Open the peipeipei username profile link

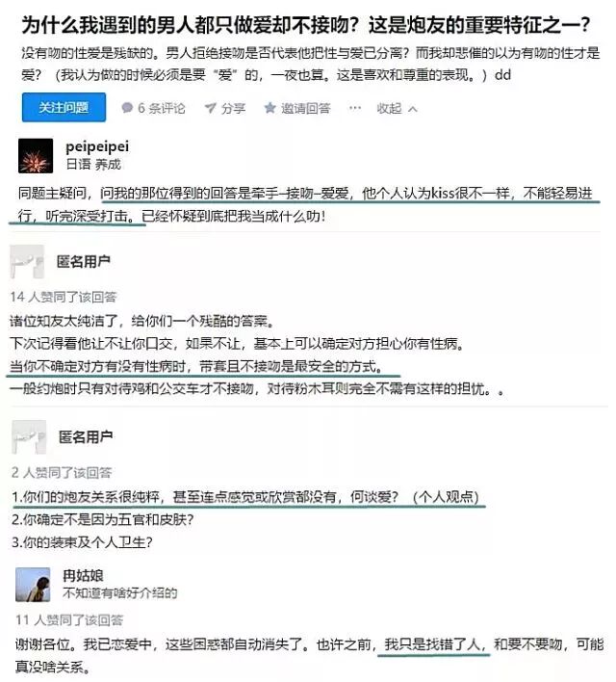click(x=97, y=146)
